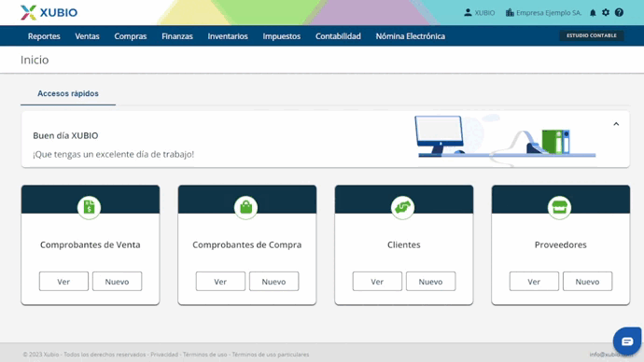Click the Comprobantes de Compra bag icon
The width and height of the screenshot is (644, 362).
[246, 207]
